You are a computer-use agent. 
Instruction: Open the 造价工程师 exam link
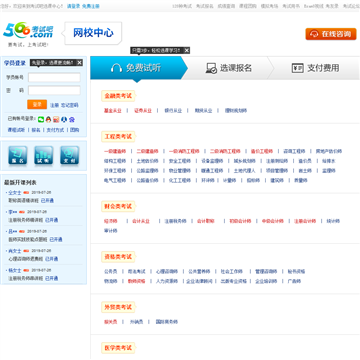click(262, 151)
